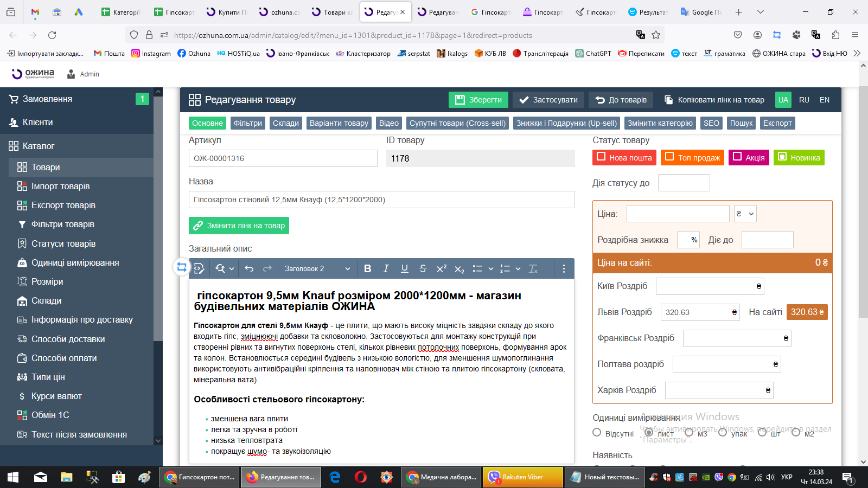868x488 pixels.
Task: Redo change in editor toolbar
Action: (267, 268)
